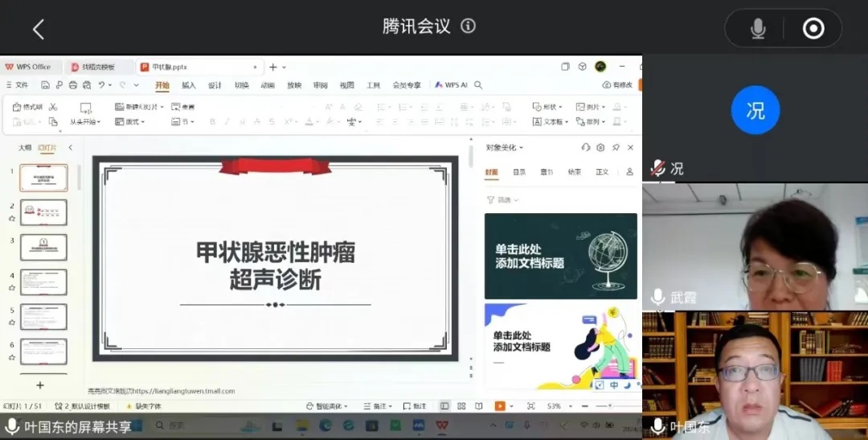Viewport: 868px width, 440px height.
Task: Switch to the 正文 template tab
Action: 602,172
